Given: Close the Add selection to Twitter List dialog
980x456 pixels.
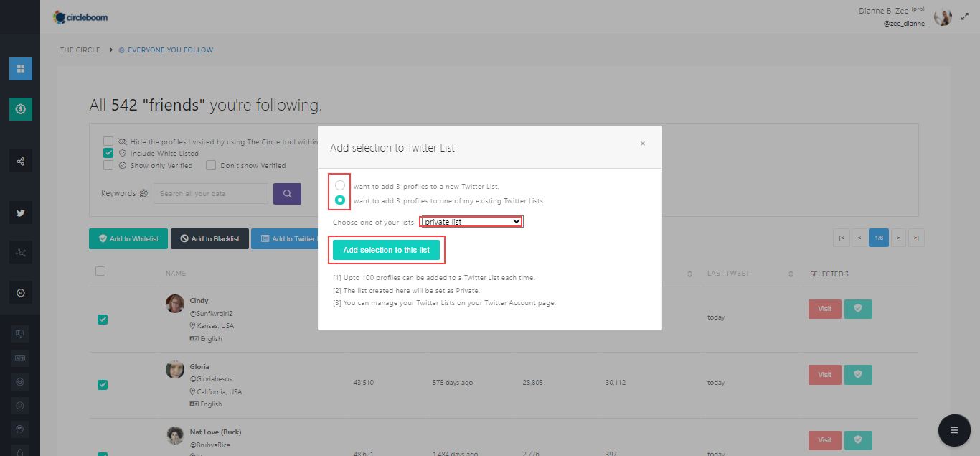Looking at the screenshot, I should point(642,144).
